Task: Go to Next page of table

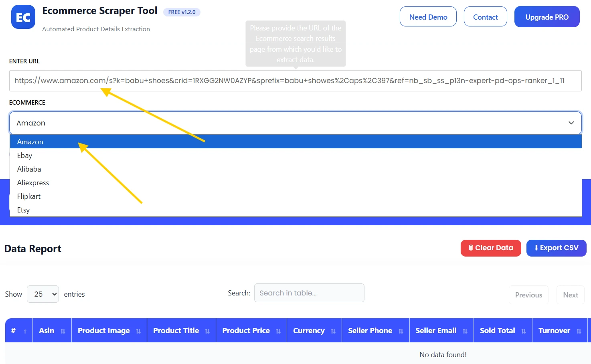Action: point(571,295)
